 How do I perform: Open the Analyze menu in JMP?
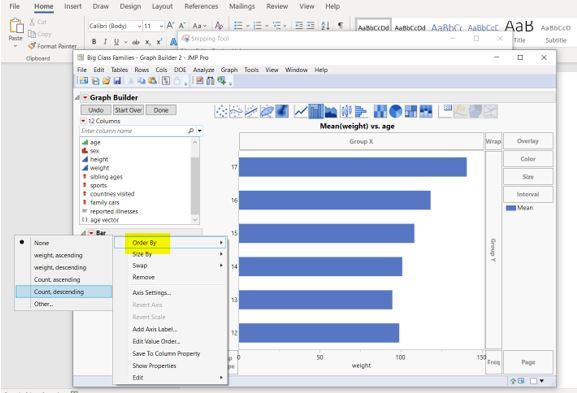point(203,70)
